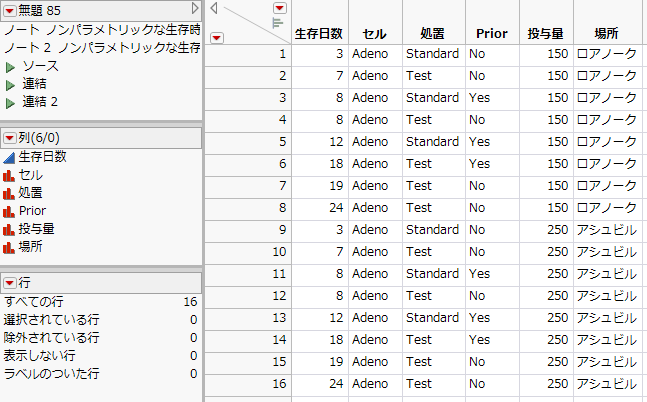
Task: Click nominal icon beside 投与量 column
Action: coord(9,229)
